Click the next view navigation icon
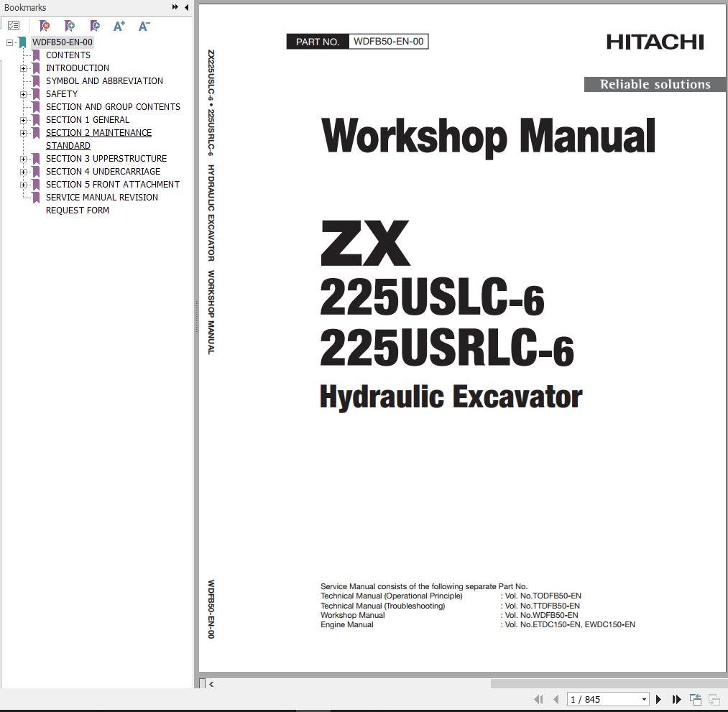728x712 pixels. (x=714, y=699)
